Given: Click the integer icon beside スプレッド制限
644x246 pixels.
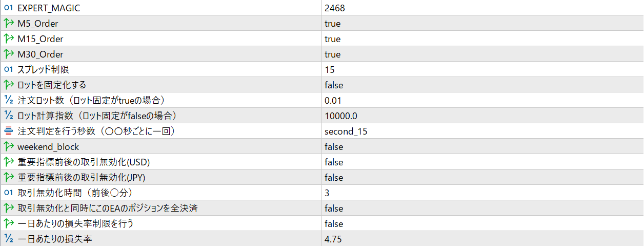Looking at the screenshot, I should coord(8,70).
